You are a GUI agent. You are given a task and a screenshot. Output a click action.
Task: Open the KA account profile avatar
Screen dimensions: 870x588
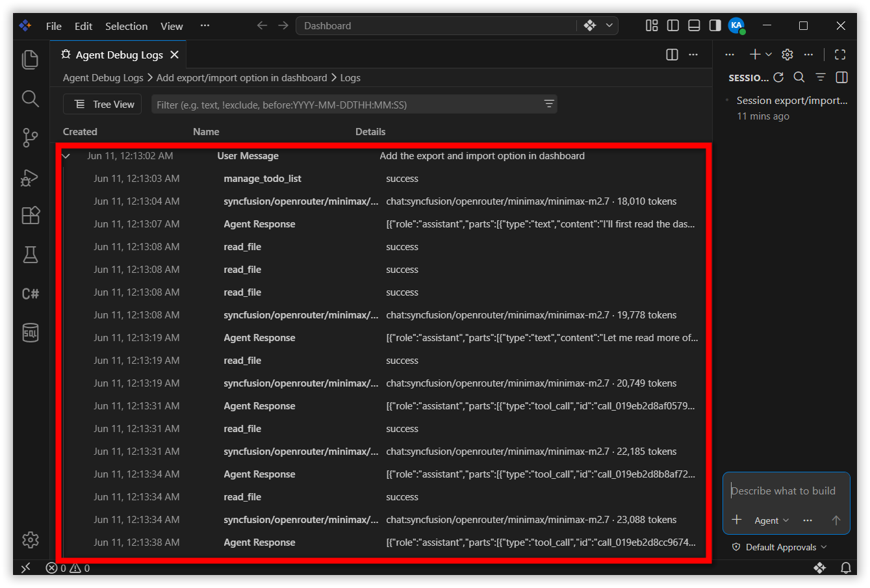point(736,25)
